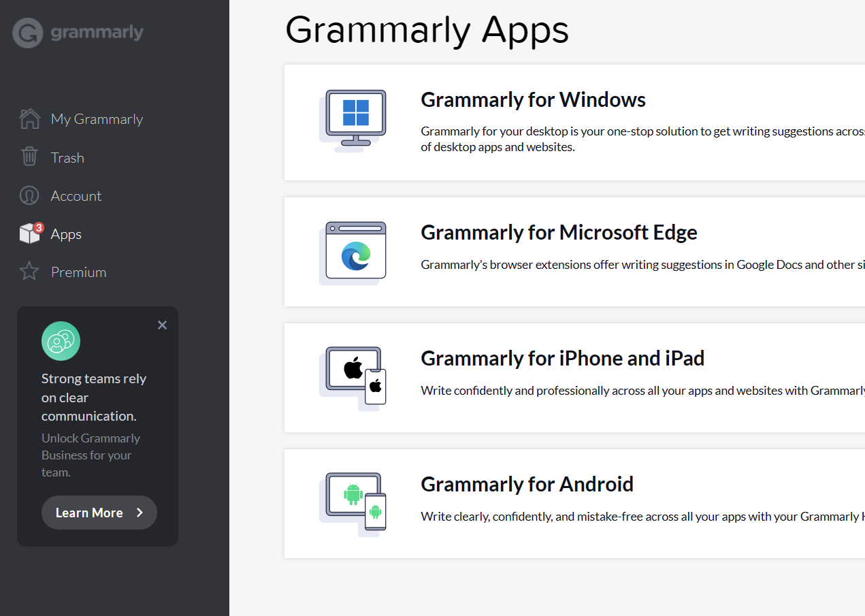
Task: Dismiss the Grammarly Business promo
Action: point(162,325)
